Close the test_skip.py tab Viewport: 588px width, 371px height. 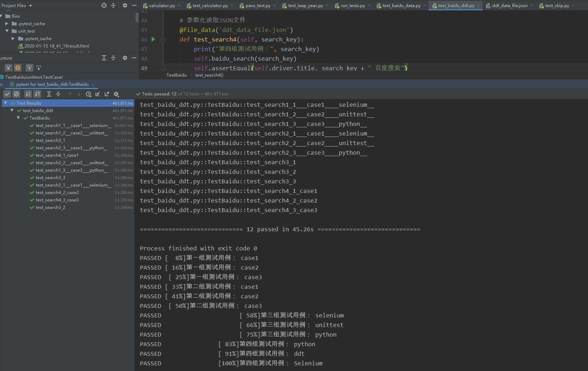coord(573,5)
